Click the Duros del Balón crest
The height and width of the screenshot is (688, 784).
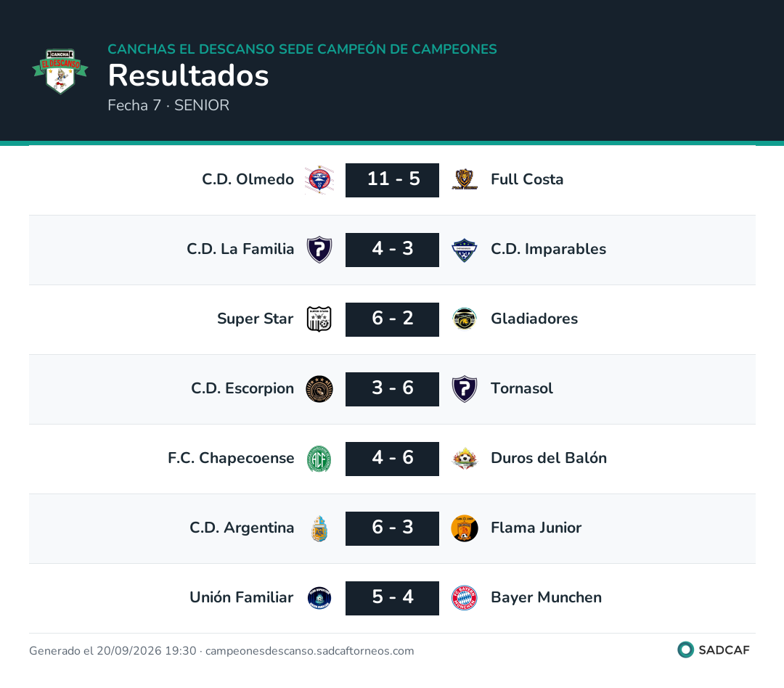pyautogui.click(x=465, y=459)
